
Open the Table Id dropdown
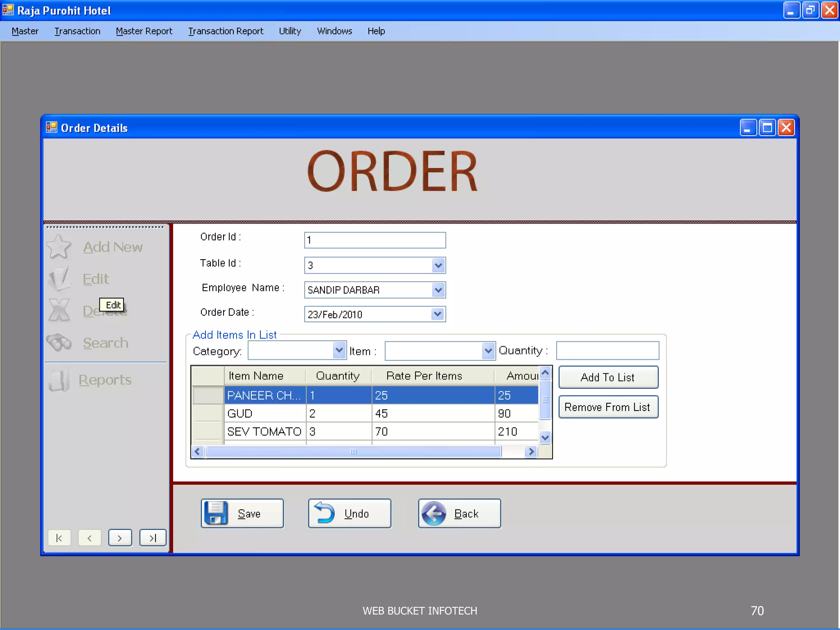(x=438, y=265)
